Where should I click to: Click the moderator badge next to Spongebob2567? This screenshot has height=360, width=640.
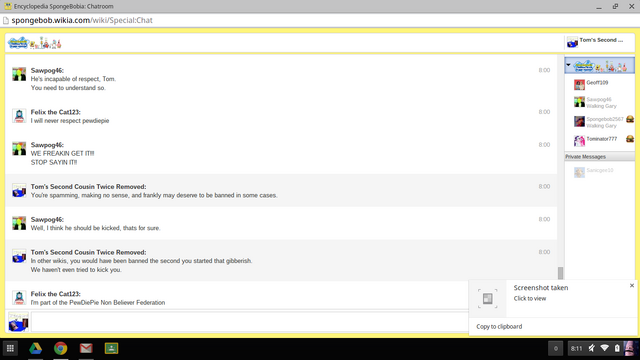(630, 119)
